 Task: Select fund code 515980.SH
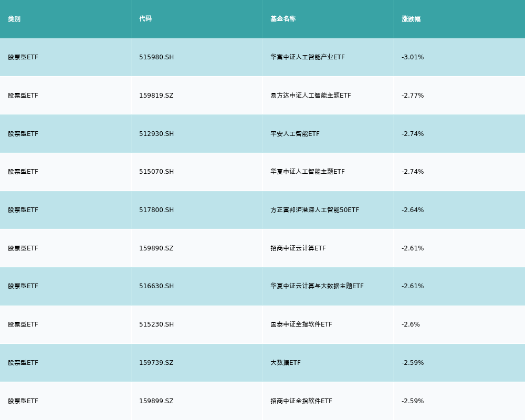156,57
